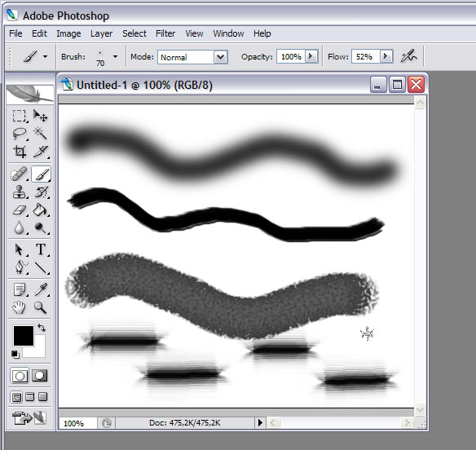Click the horizontal scroll left arrow
This screenshot has height=450, width=476.
click(273, 422)
